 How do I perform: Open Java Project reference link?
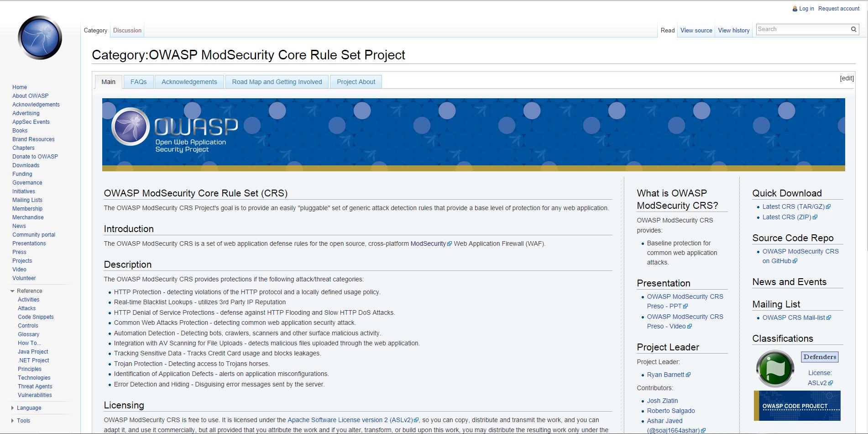[x=33, y=352]
